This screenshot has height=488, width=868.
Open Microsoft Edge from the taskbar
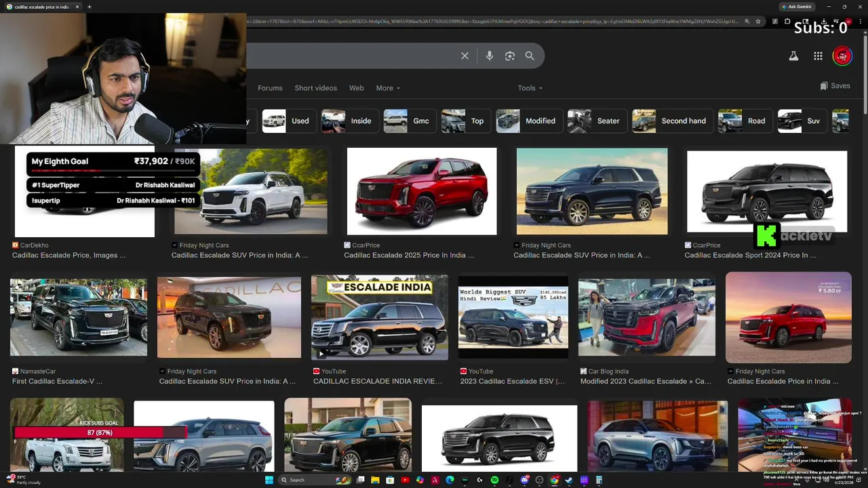tap(450, 480)
